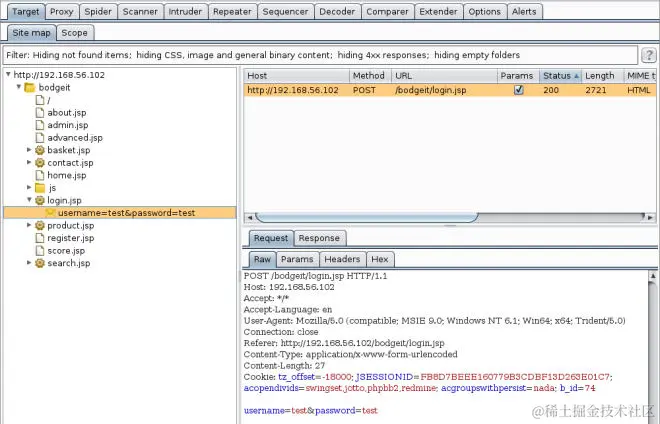
Task: Go to the Intruder tab
Action: tap(185, 12)
